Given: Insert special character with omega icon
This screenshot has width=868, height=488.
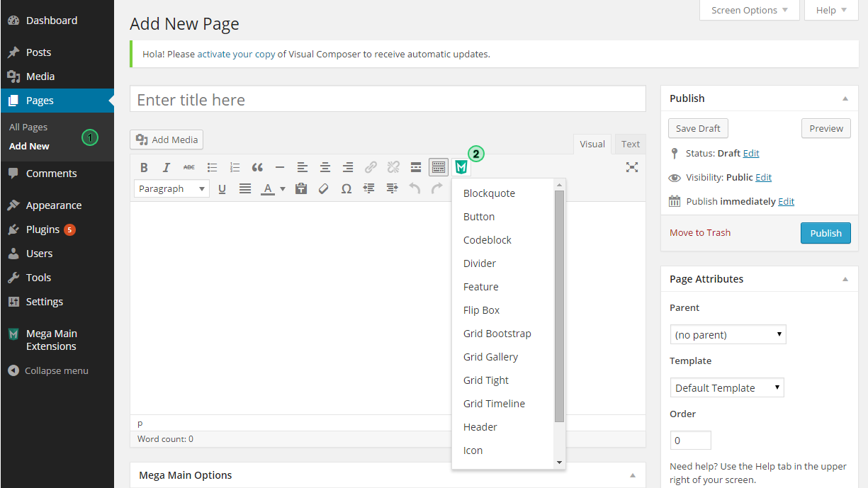Looking at the screenshot, I should coord(346,189).
